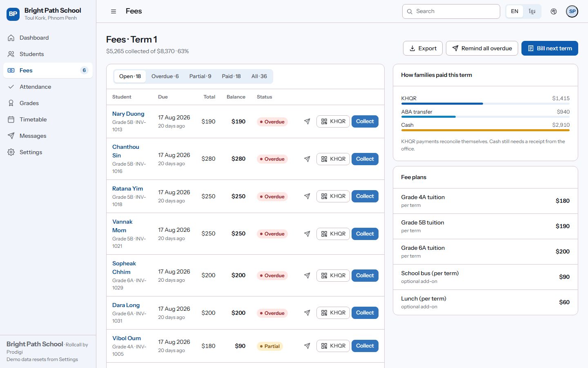The image size is (588, 368).
Task: Focus the Search field
Action: 451,11
